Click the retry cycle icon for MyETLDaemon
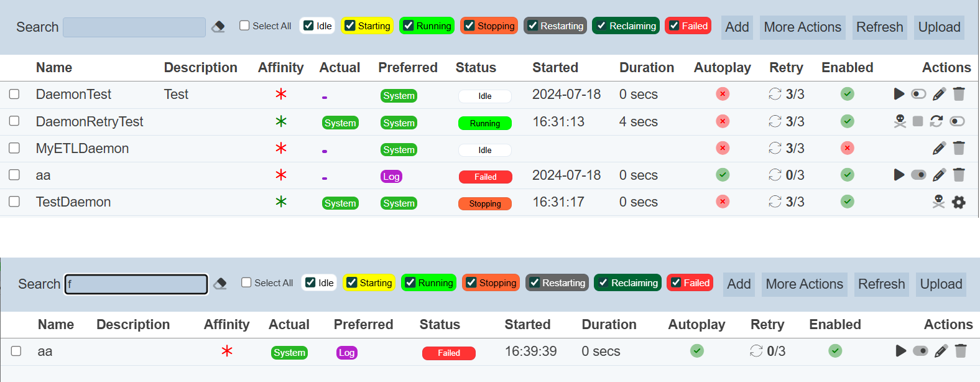Image resolution: width=980 pixels, height=382 pixels. coord(775,148)
